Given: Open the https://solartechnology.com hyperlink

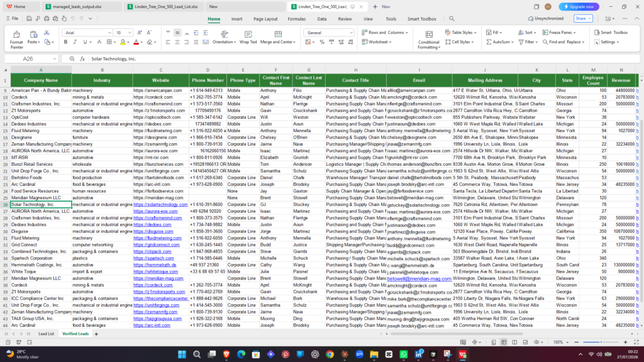Looking at the screenshot, I should point(160,204).
